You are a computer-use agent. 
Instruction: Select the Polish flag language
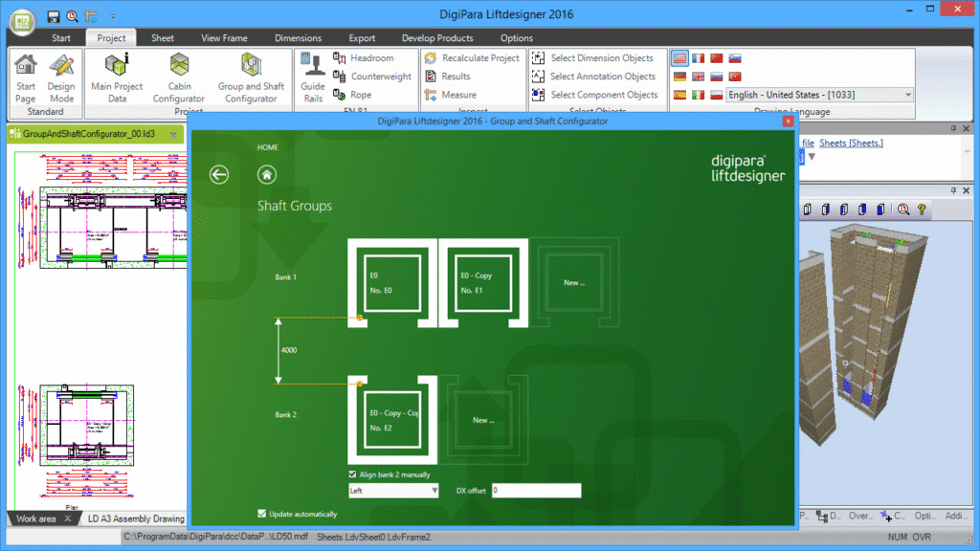click(x=716, y=95)
